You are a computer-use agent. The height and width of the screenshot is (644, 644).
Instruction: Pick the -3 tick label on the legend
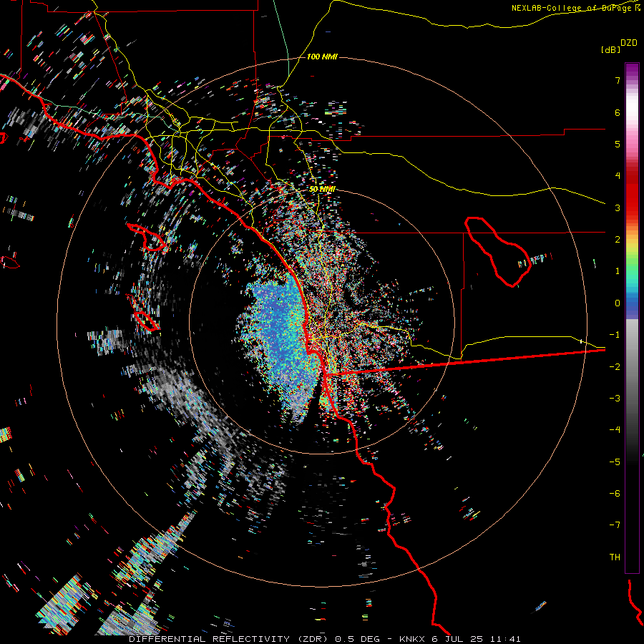tap(615, 399)
